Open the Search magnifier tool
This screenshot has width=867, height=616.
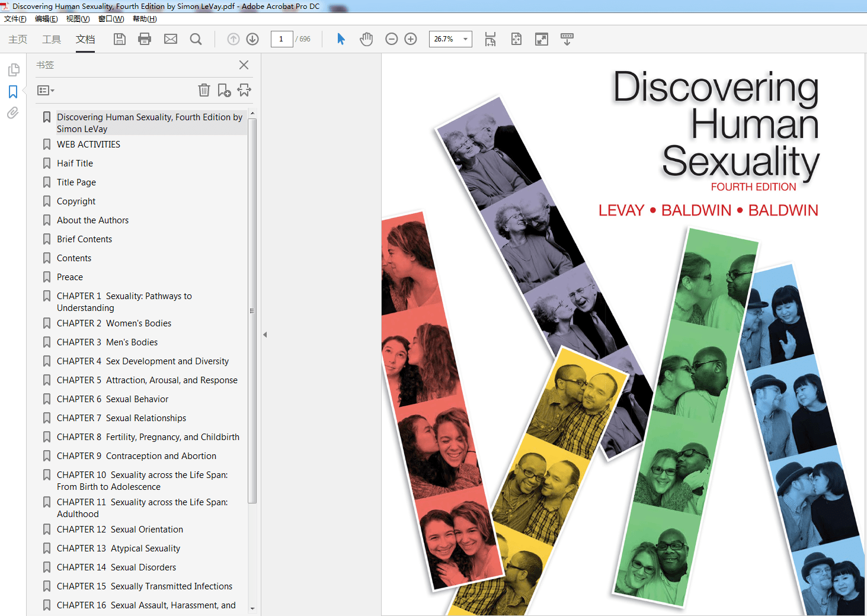point(196,39)
